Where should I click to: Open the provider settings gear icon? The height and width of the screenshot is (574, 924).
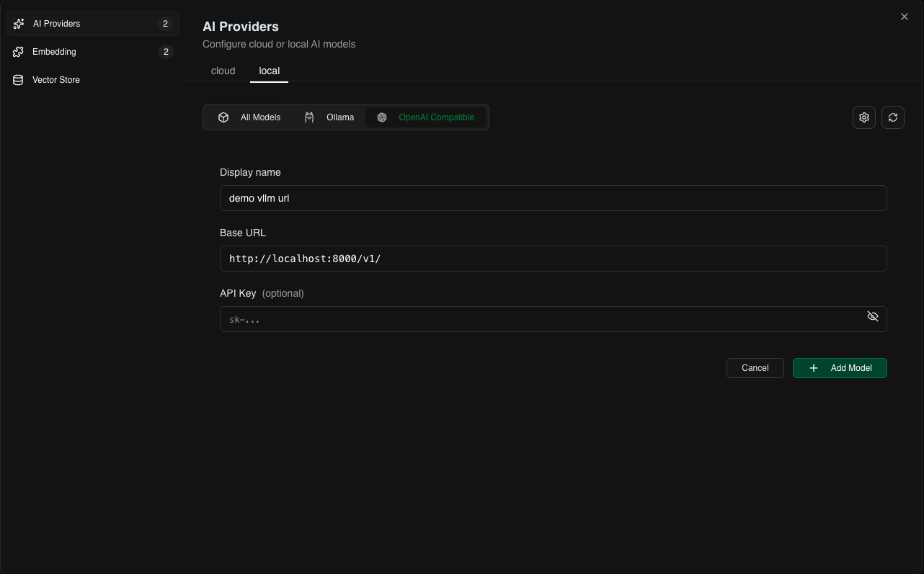click(x=863, y=117)
